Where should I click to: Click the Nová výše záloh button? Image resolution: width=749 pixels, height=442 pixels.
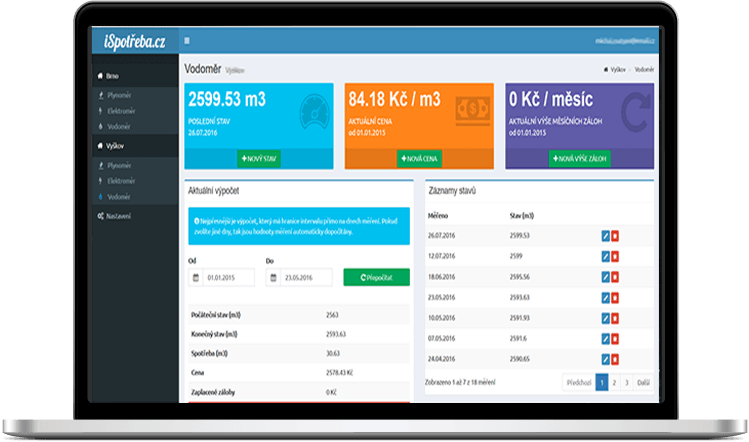[580, 159]
